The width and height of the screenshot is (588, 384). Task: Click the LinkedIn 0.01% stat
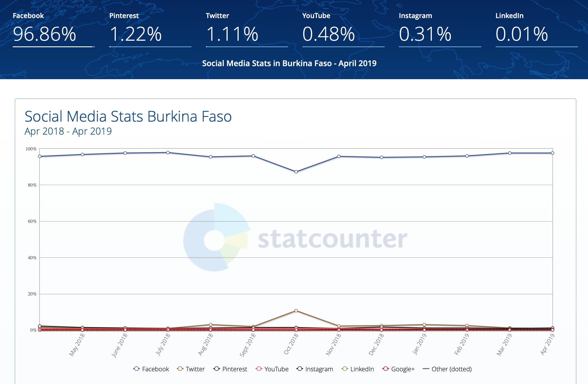tap(522, 34)
